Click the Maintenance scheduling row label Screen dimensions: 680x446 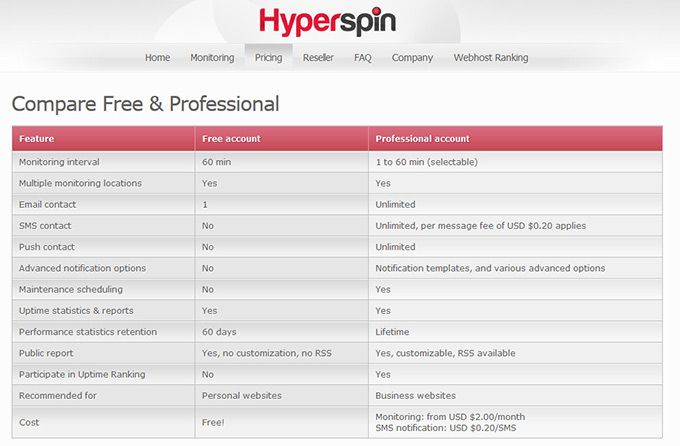71,289
